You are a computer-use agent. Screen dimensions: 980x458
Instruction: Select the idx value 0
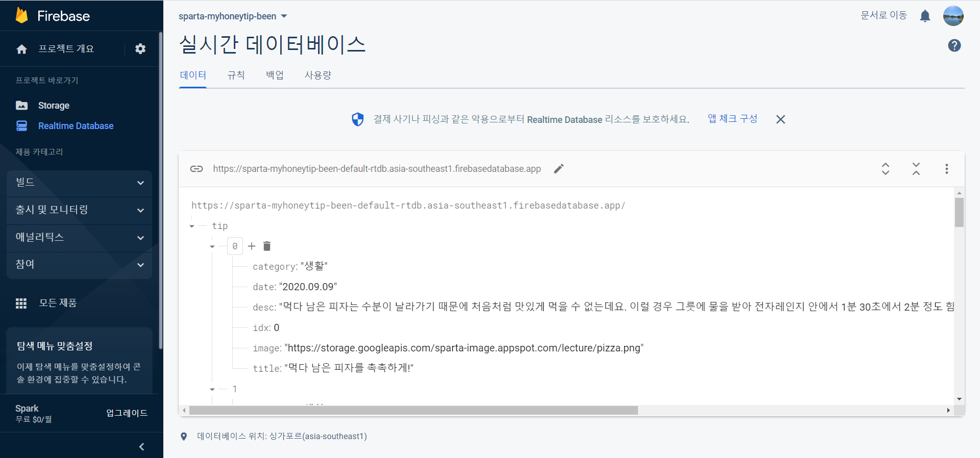click(277, 327)
